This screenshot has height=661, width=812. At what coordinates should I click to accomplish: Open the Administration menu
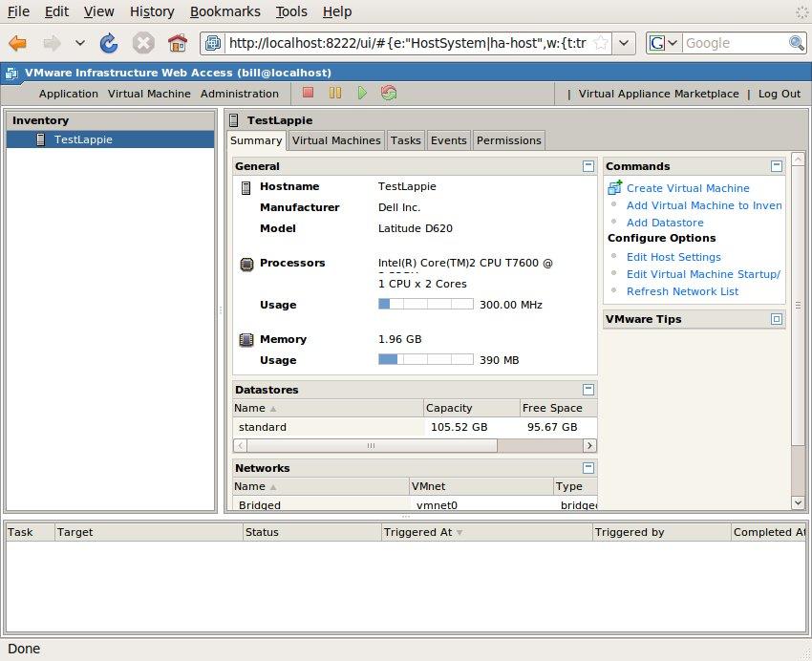point(239,94)
